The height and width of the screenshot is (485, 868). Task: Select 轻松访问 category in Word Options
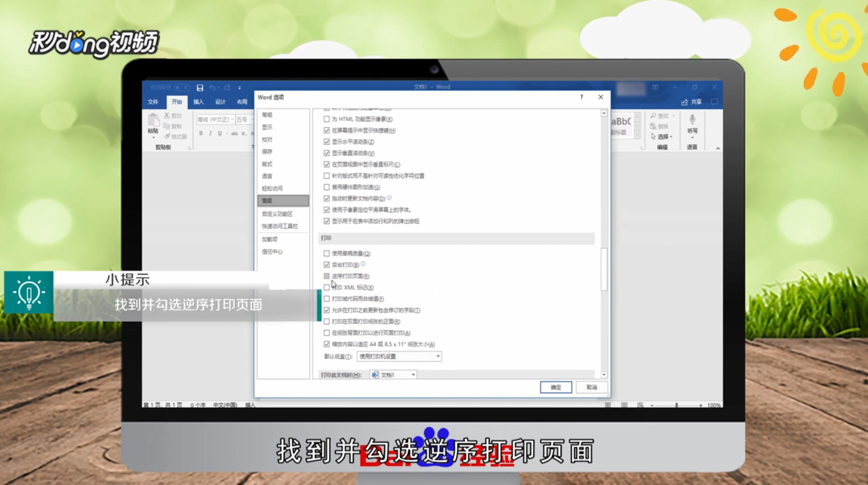tap(283, 189)
